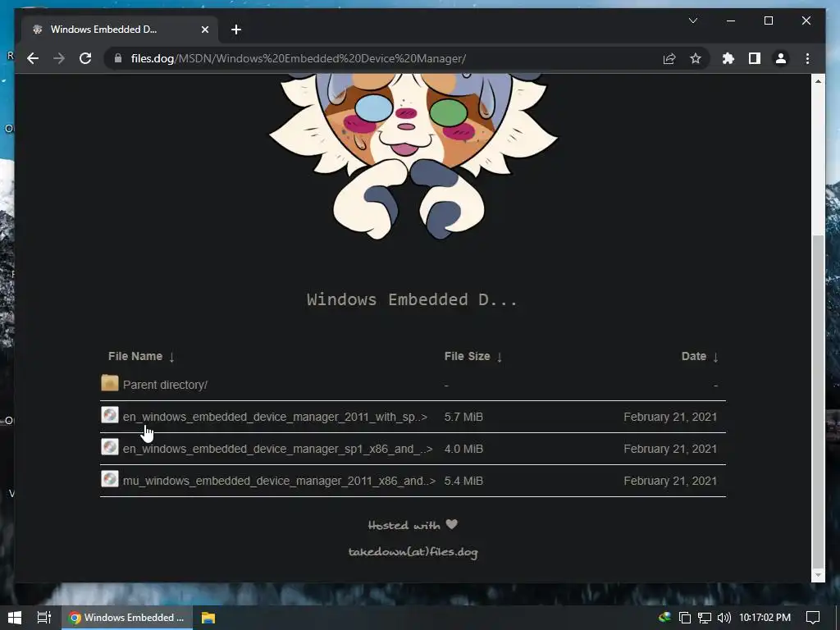This screenshot has width=840, height=630.
Task: Click the dog mascot image
Action: pos(413,157)
